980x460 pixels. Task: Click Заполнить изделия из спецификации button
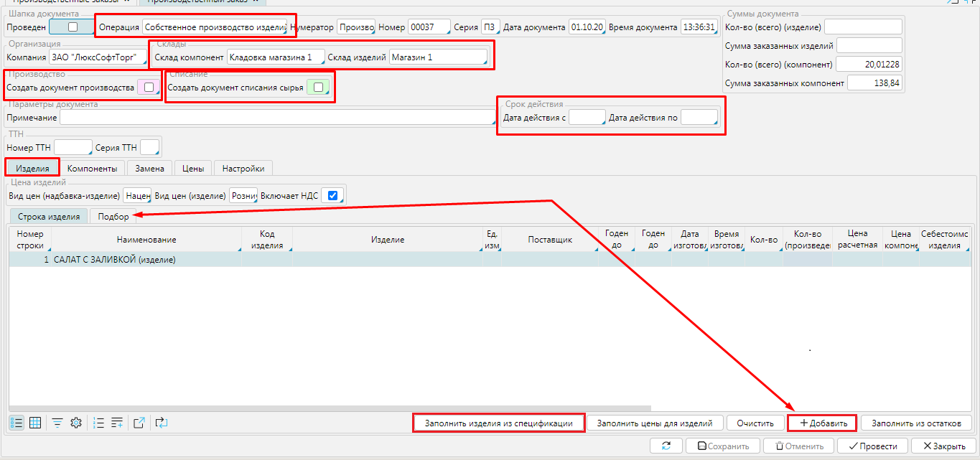[499, 423]
